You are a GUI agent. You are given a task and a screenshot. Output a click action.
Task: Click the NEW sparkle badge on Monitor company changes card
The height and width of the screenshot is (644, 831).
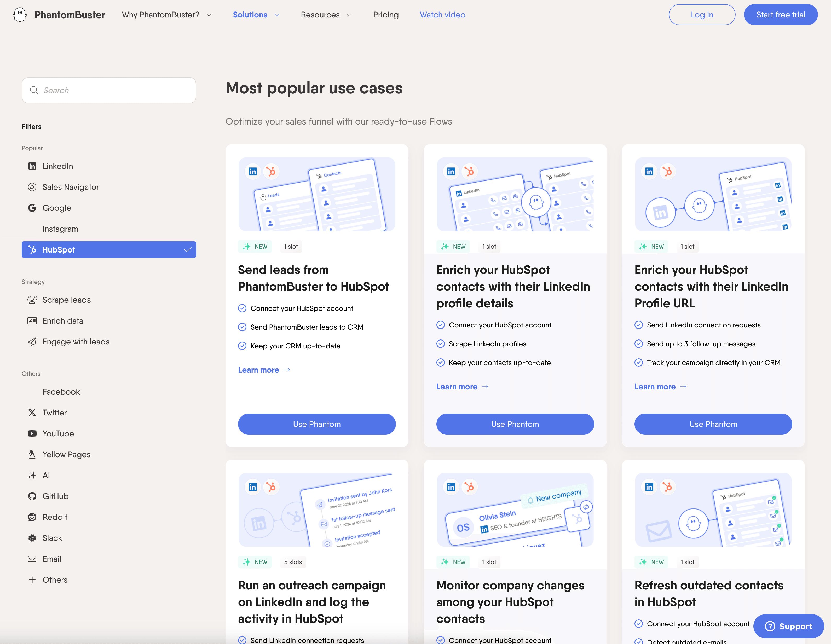pos(453,562)
